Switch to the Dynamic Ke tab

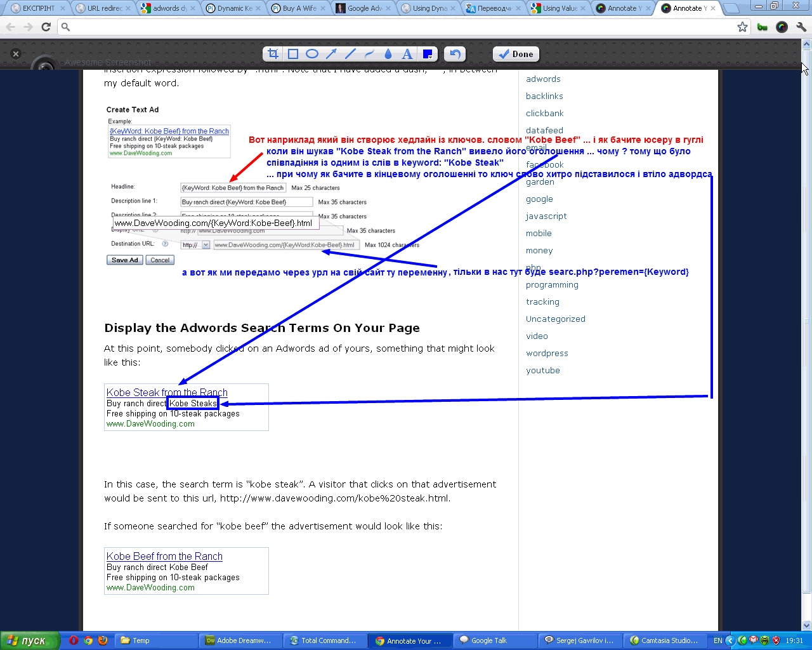(x=233, y=8)
